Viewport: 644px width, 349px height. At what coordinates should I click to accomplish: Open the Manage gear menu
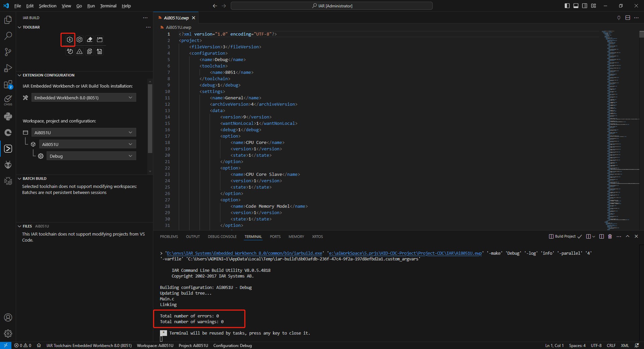(8, 334)
